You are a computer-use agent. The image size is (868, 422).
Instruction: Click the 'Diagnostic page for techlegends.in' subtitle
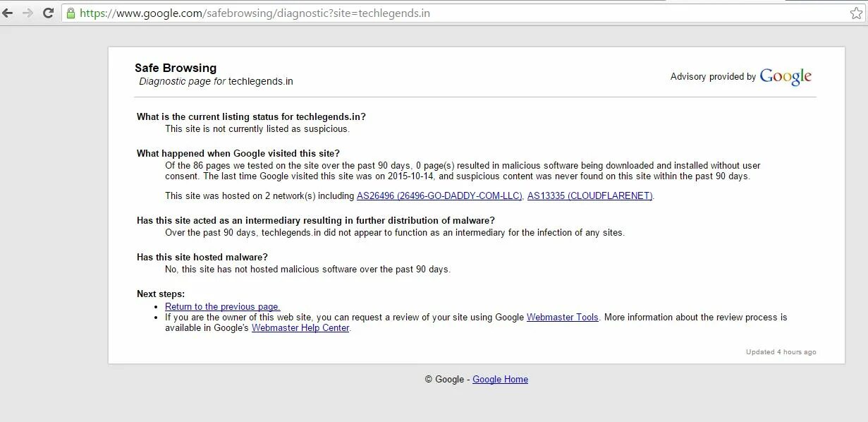click(x=216, y=81)
